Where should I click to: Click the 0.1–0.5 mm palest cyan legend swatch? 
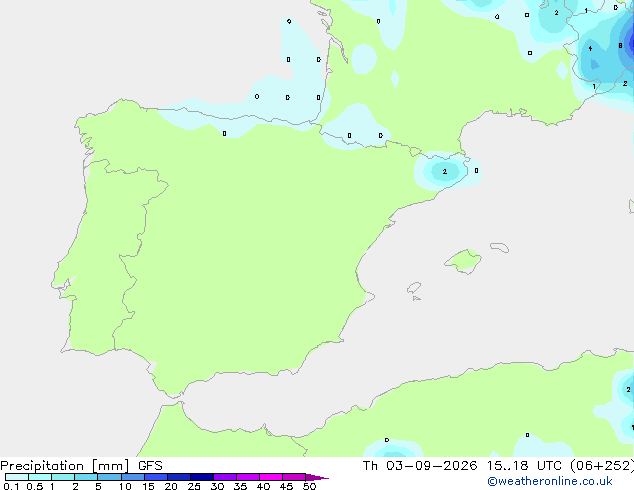click(17, 477)
